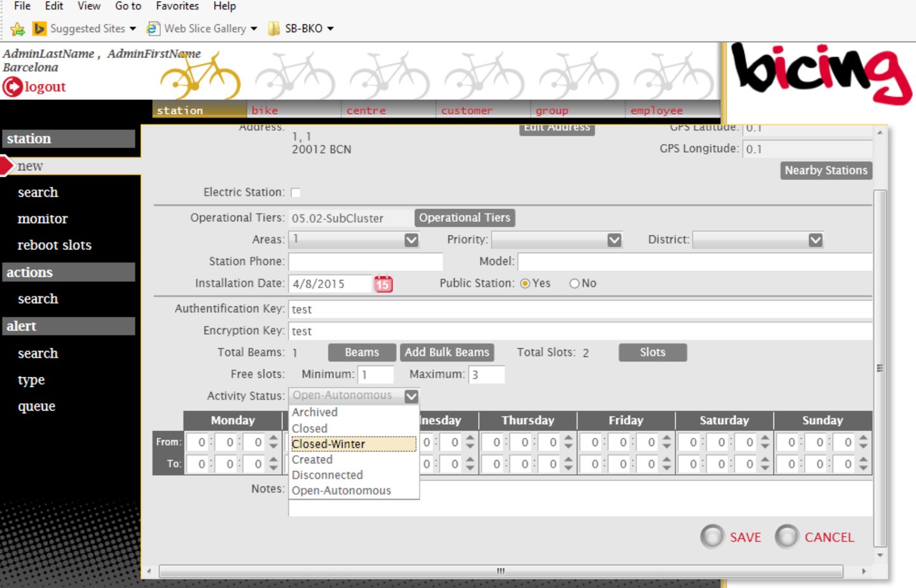916x588 pixels.
Task: Select No for Public Station
Action: coord(574,284)
